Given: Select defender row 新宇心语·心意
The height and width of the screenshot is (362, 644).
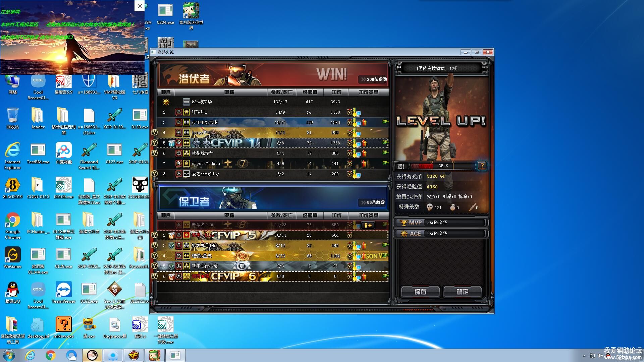Looking at the screenshot, I should [x=273, y=266].
